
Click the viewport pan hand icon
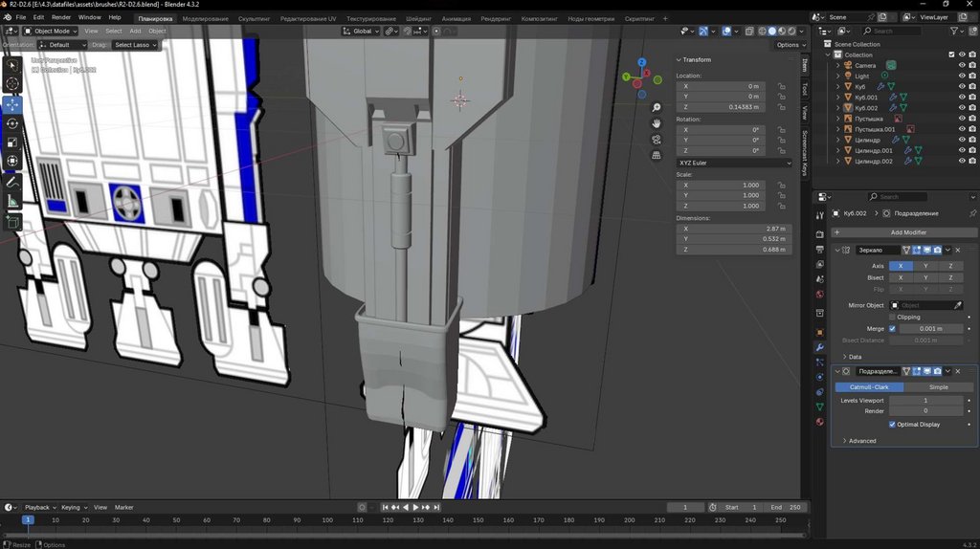click(657, 122)
